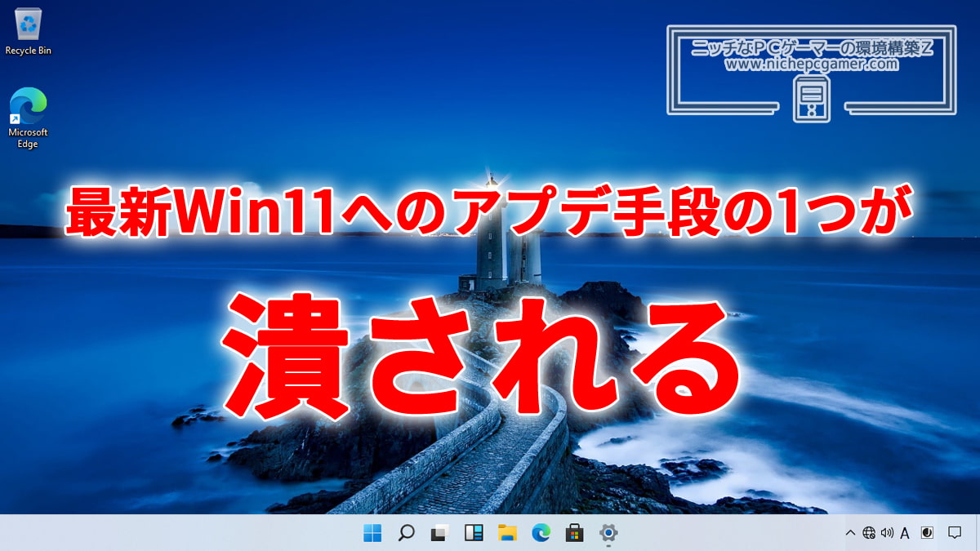Image resolution: width=980 pixels, height=551 pixels.
Task: Launch File Explorer from the taskbar
Action: click(507, 533)
